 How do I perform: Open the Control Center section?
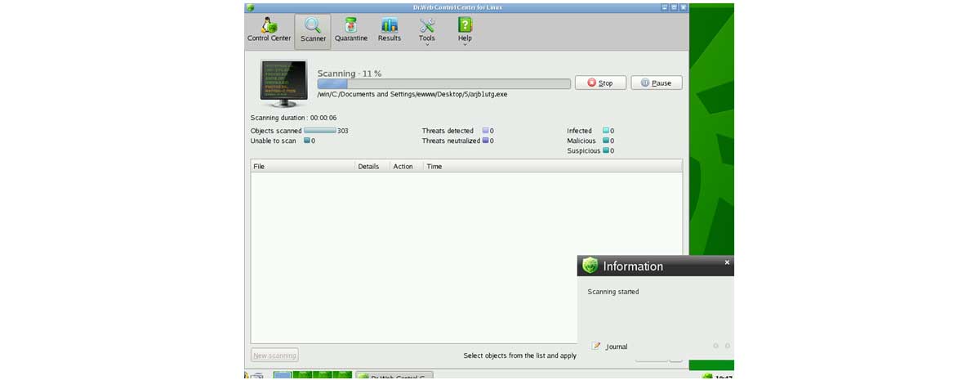(269, 30)
